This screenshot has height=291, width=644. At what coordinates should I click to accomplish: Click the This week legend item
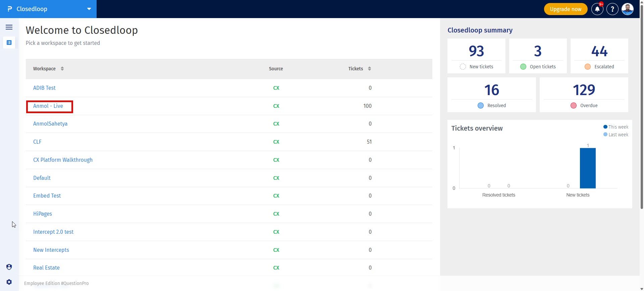pyautogui.click(x=616, y=127)
